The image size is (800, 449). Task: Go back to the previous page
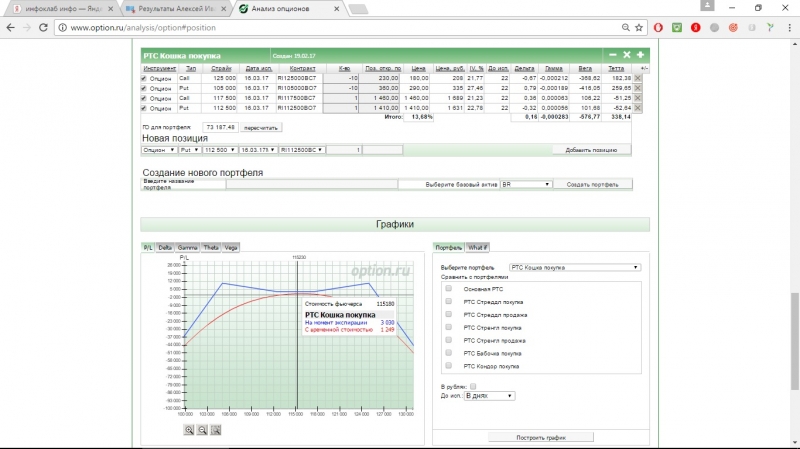[11, 28]
